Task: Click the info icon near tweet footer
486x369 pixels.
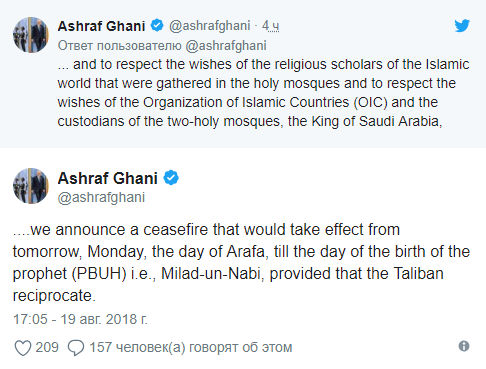Action: (x=464, y=346)
